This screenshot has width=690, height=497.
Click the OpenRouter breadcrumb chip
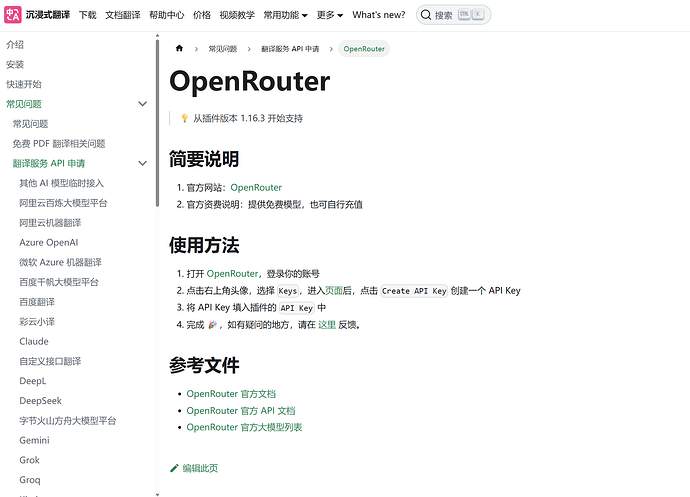tap(364, 49)
